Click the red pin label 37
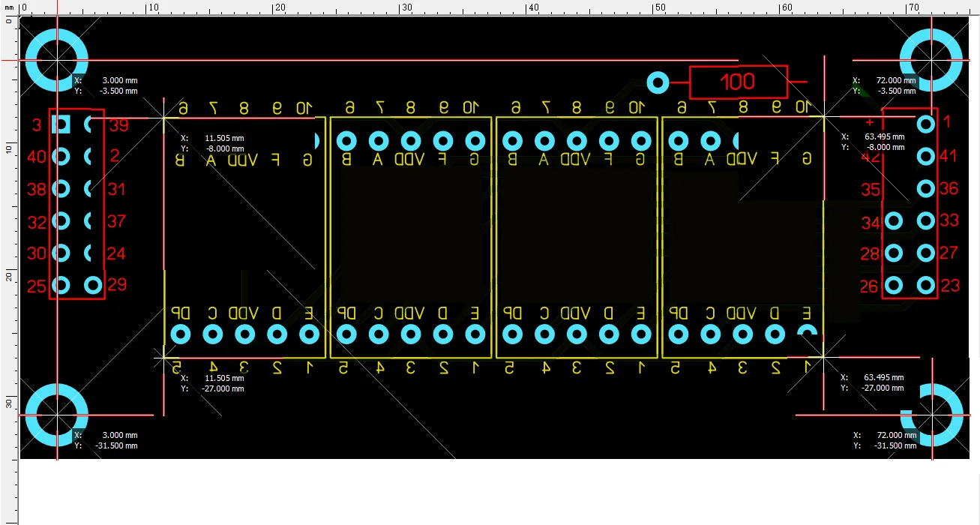980x525 pixels. click(x=116, y=221)
